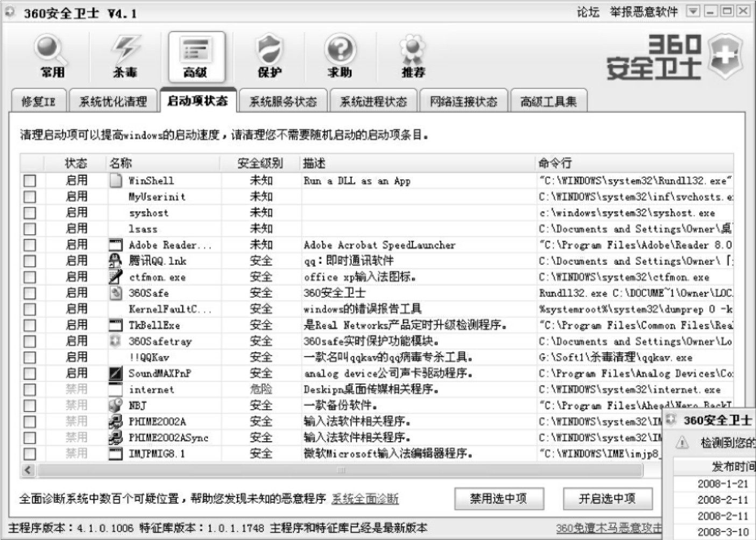756x540 pixels.
Task: Sort the list by the 状态 column header
Action: click(x=76, y=163)
